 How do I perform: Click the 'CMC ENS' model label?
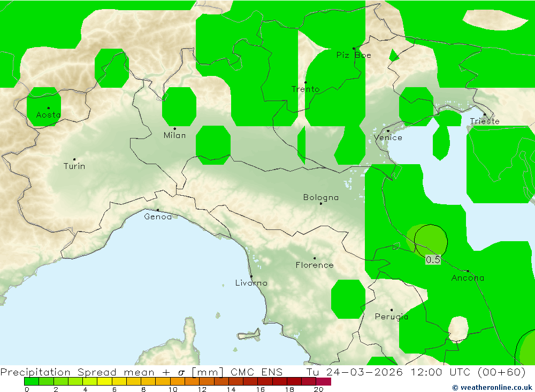[x=257, y=372]
